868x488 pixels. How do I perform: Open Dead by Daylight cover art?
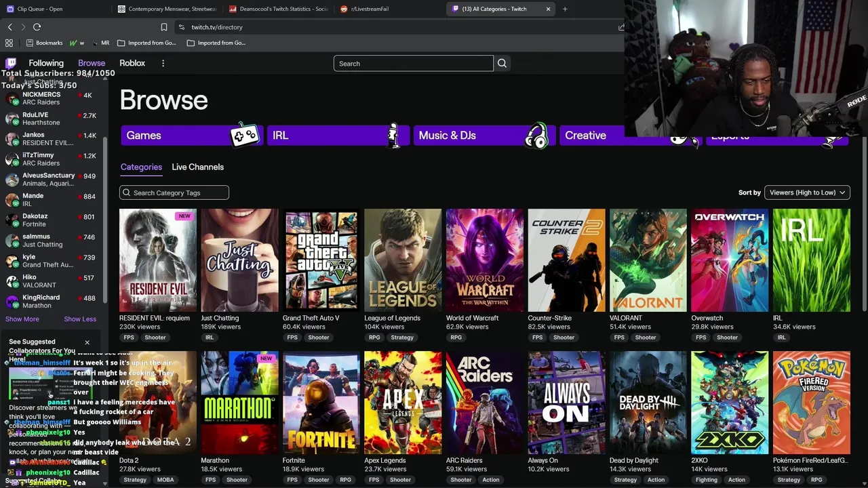click(x=648, y=403)
